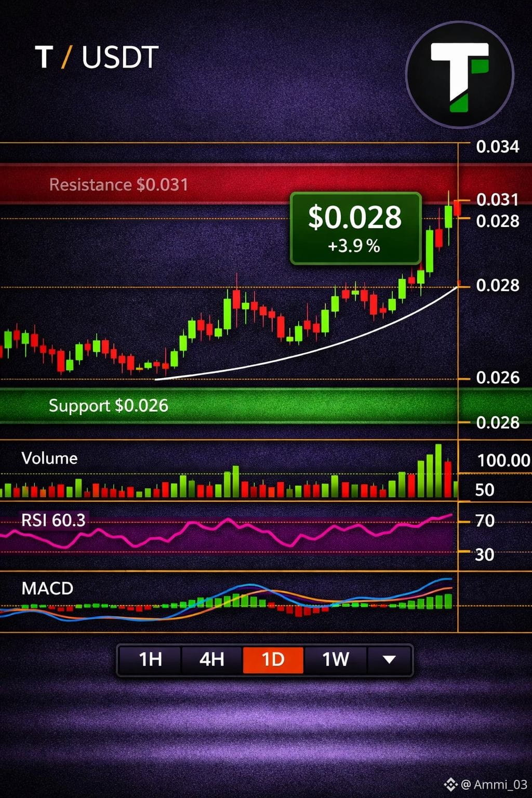Click the $0.028 price badge
The image size is (532, 798).
pyautogui.click(x=355, y=228)
